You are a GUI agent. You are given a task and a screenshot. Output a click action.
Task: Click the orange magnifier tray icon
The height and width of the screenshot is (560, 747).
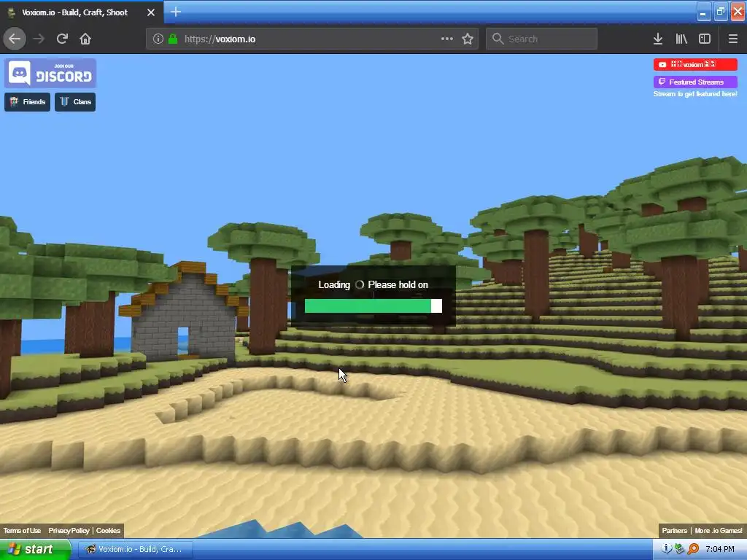coord(693,549)
